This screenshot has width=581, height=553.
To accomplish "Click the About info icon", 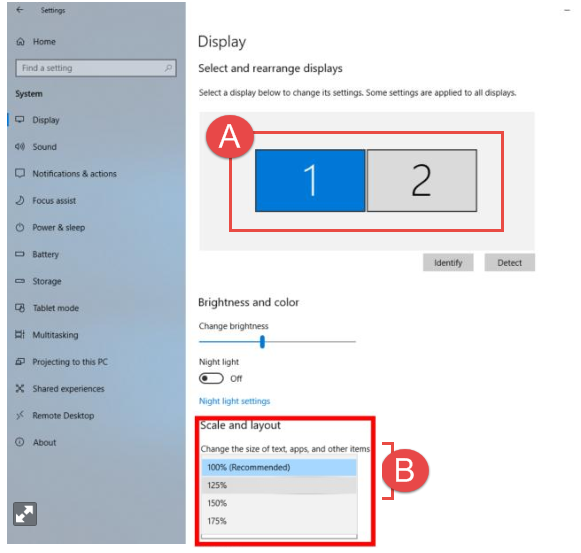I will coord(20,442).
